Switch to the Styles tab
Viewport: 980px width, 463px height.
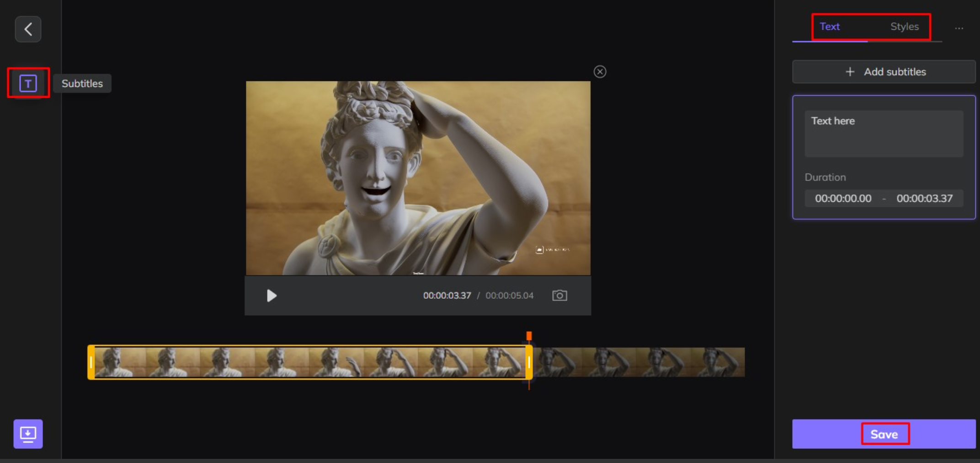click(x=904, y=27)
